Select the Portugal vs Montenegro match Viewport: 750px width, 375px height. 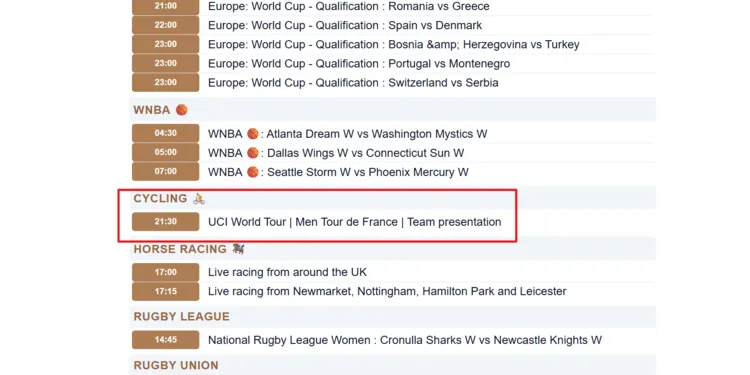coord(359,64)
